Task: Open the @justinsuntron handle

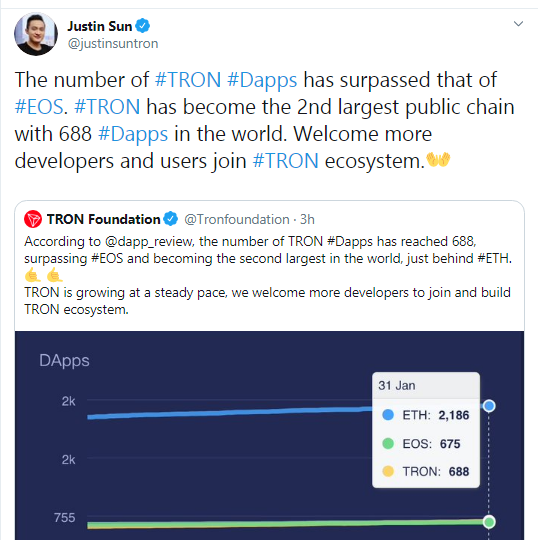Action: [x=113, y=43]
